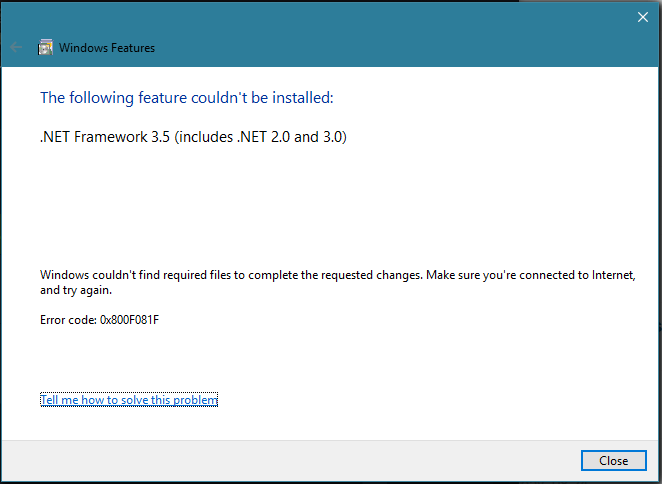Click the Windows Features dialog icon
This screenshot has width=662, height=484.
pyautogui.click(x=45, y=47)
